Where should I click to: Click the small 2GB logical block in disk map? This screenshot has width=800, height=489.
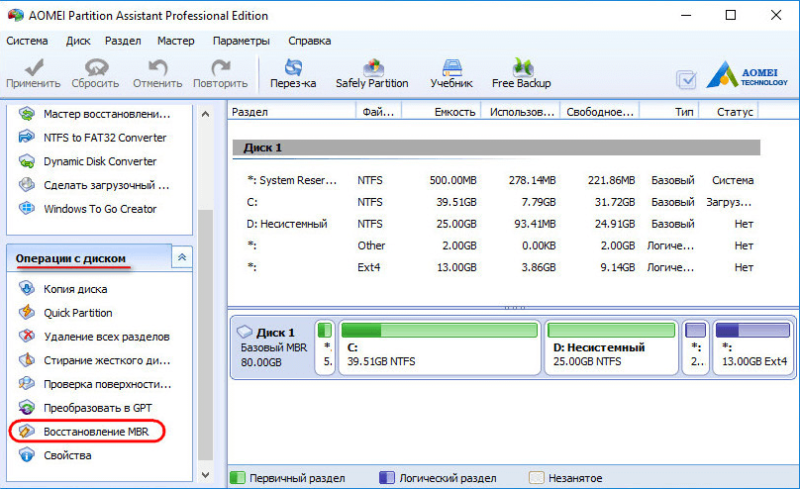[695, 348]
